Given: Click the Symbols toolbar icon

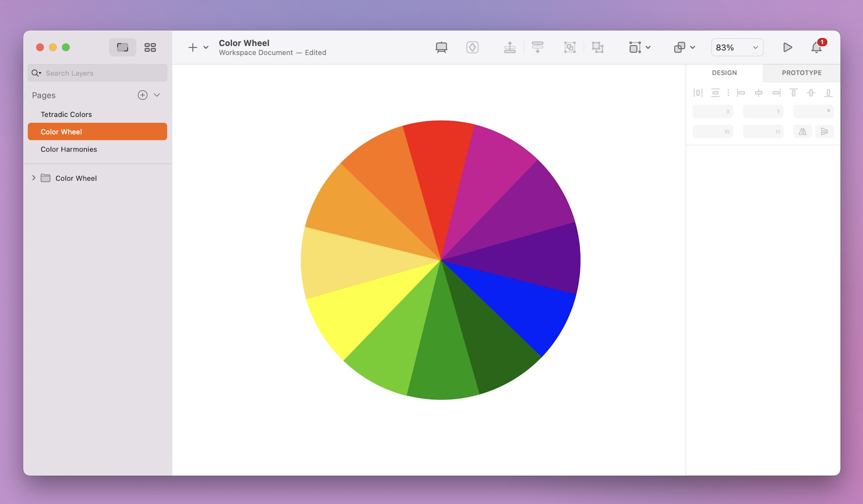Looking at the screenshot, I should click(x=472, y=47).
